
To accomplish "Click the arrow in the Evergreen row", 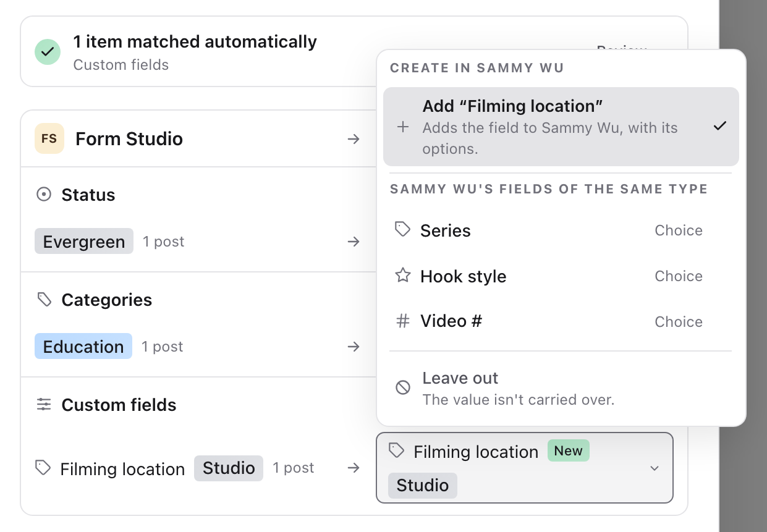I will 354,242.
